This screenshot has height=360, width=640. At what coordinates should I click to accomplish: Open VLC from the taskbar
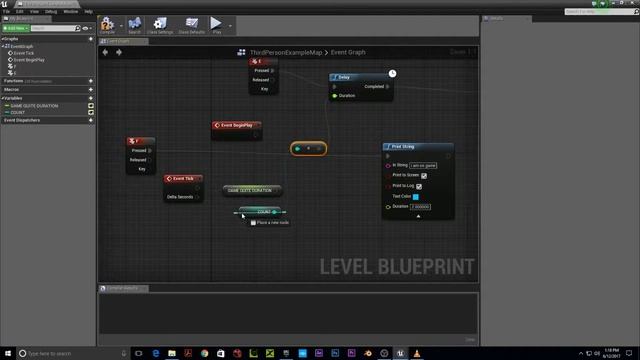(x=416, y=353)
